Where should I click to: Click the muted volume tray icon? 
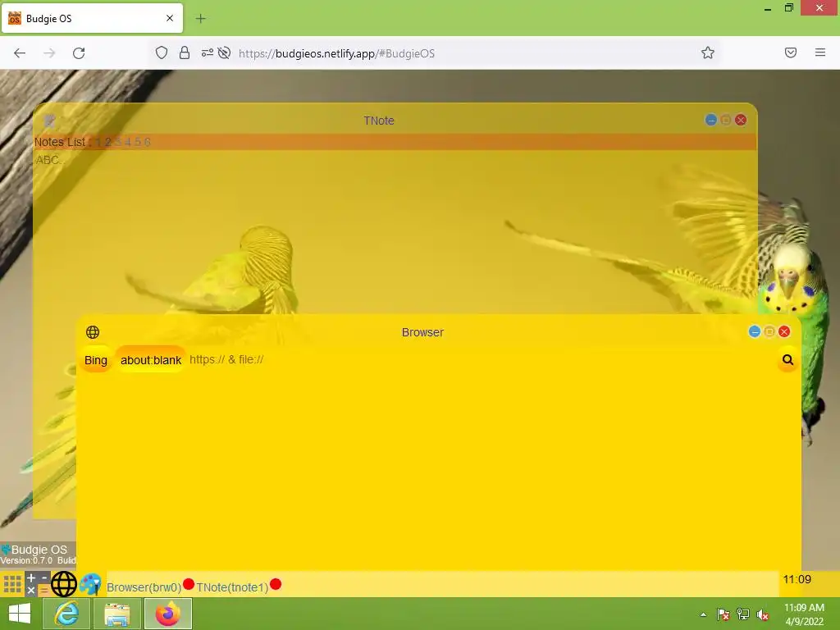point(763,614)
